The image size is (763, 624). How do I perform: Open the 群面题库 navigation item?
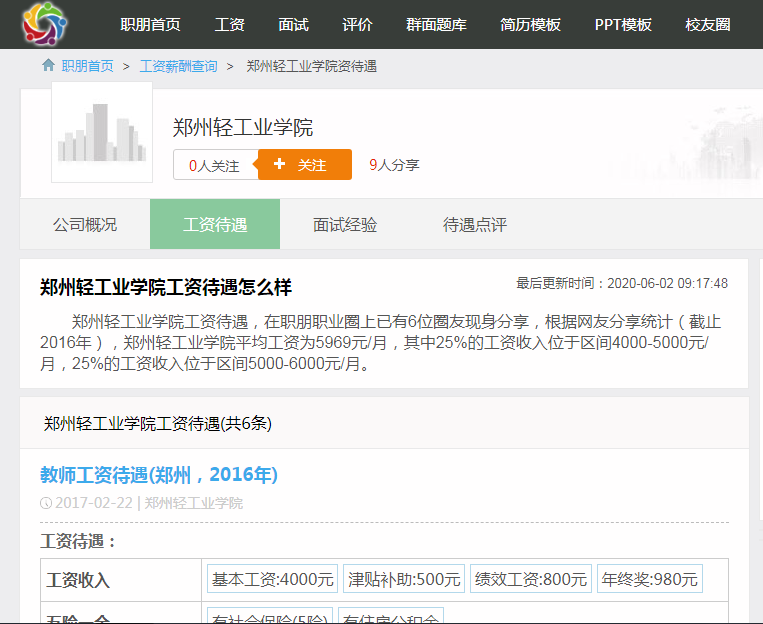click(x=436, y=24)
